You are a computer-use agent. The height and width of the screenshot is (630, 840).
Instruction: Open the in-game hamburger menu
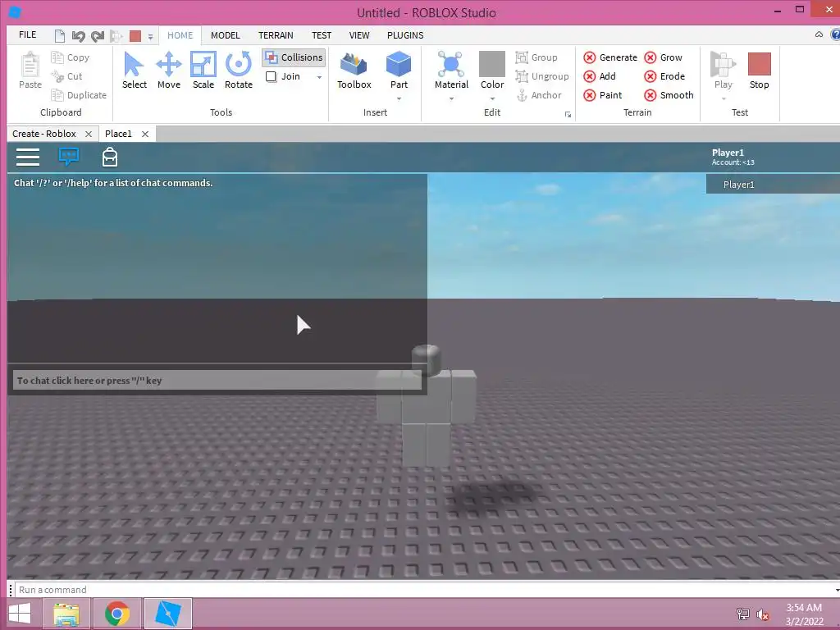pyautogui.click(x=28, y=157)
